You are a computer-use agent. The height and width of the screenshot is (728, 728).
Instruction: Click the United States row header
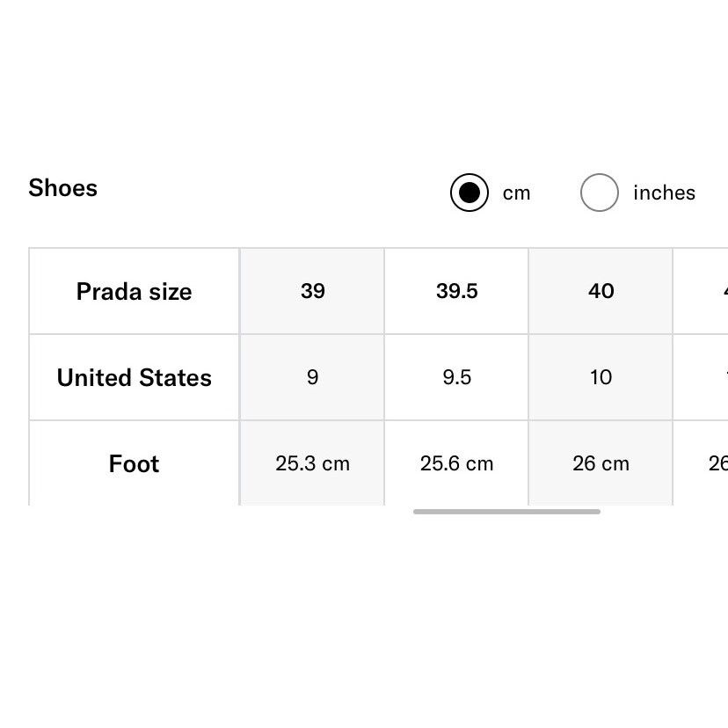click(135, 377)
